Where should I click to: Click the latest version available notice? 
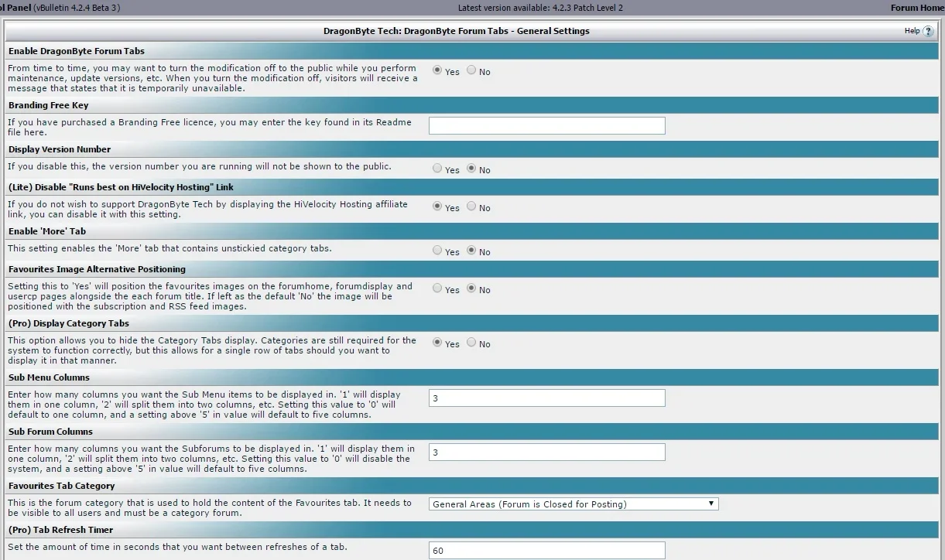point(540,8)
